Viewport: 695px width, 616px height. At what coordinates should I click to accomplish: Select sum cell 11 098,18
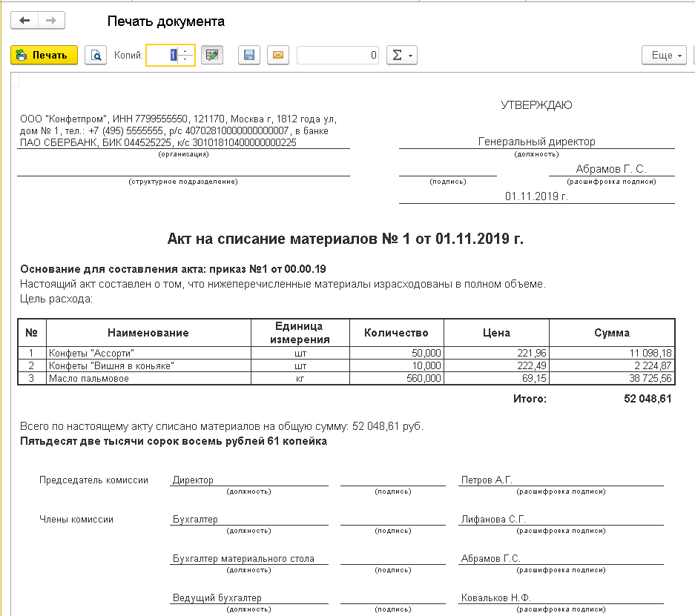[612, 353]
